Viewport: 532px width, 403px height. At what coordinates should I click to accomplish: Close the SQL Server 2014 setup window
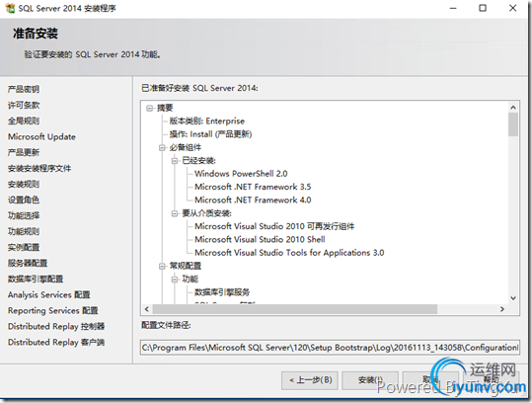tap(512, 8)
